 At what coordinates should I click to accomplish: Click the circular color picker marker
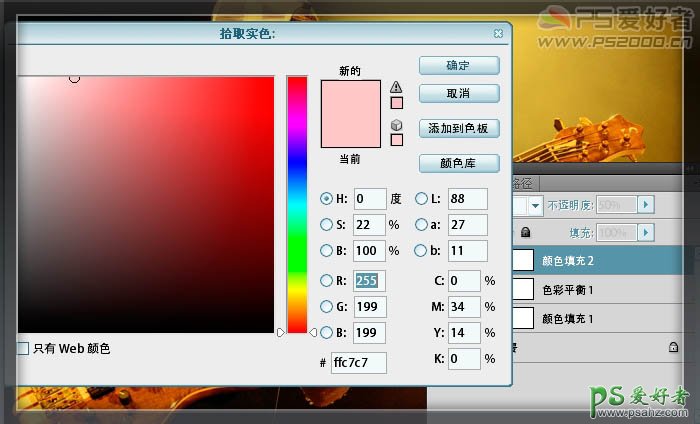[74, 78]
